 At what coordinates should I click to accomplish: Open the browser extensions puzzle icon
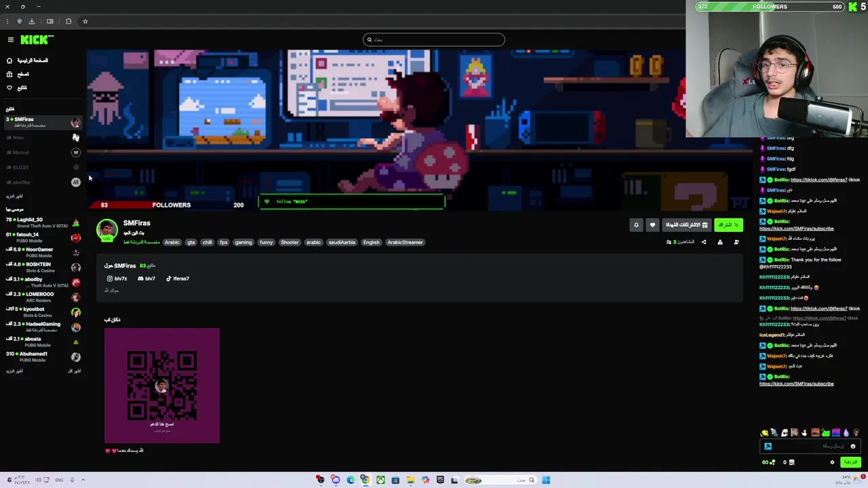click(68, 21)
